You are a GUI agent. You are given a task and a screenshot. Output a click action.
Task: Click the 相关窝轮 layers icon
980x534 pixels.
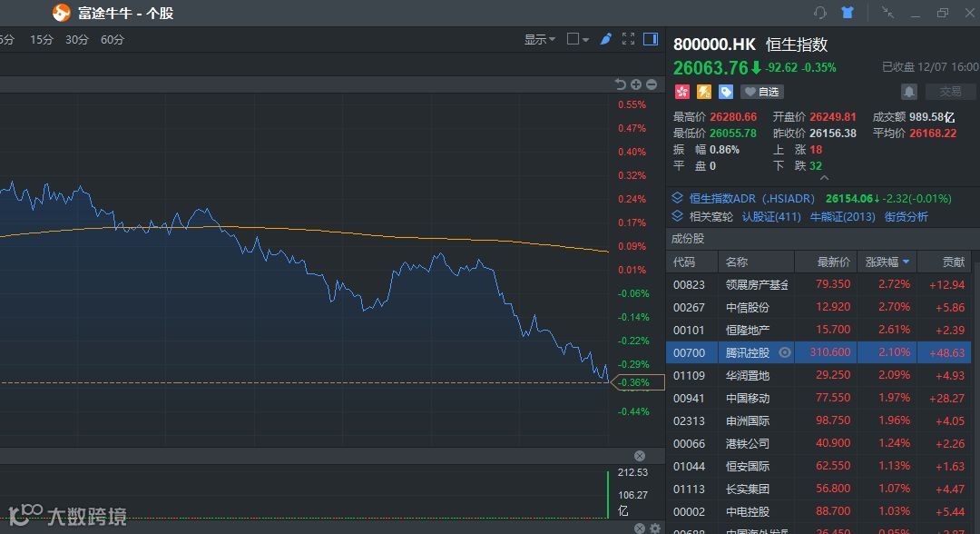pos(678,216)
